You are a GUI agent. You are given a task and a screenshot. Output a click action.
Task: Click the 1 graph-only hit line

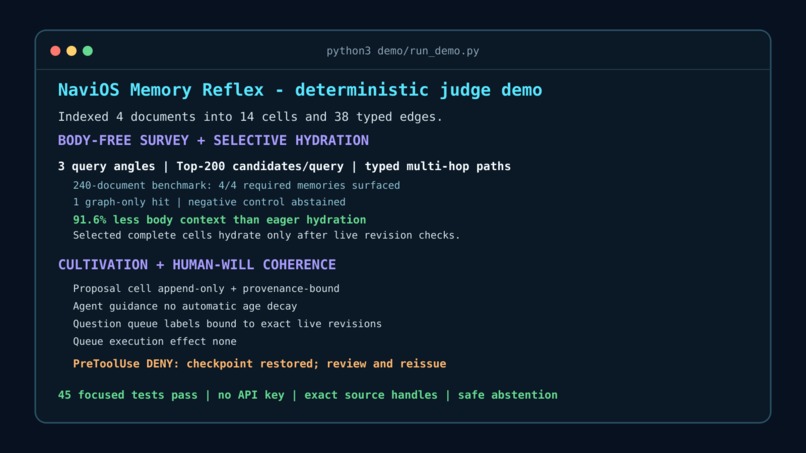(209, 202)
